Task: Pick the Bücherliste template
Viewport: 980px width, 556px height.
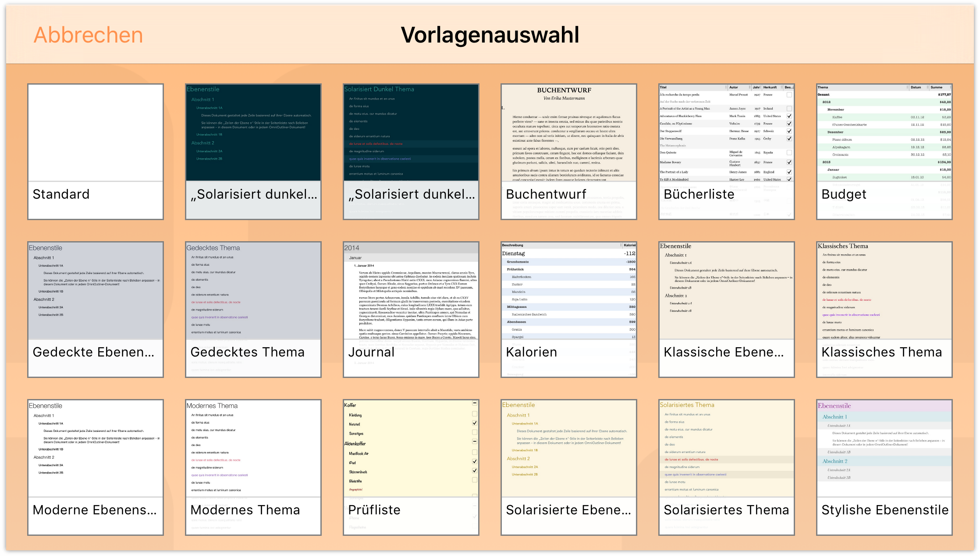Action: 727,152
